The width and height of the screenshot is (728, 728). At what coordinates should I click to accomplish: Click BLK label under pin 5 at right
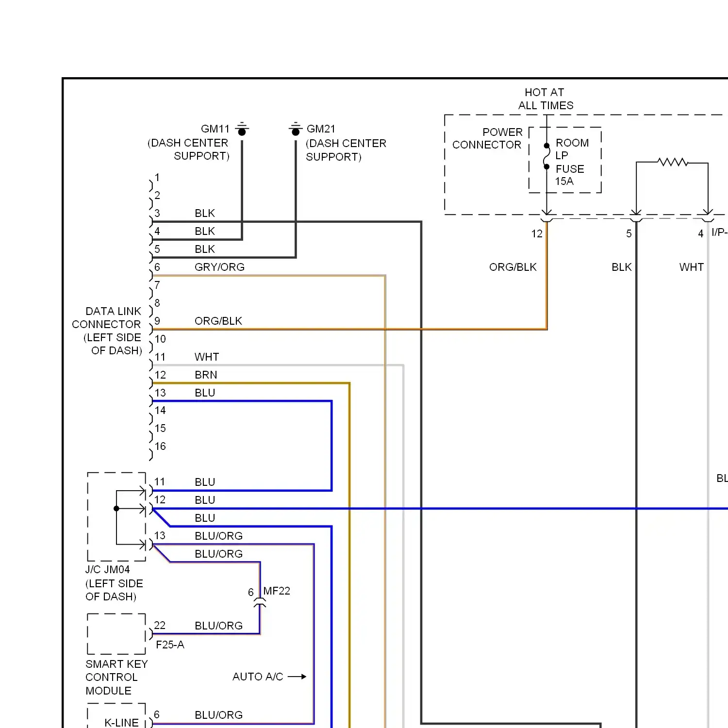622,267
